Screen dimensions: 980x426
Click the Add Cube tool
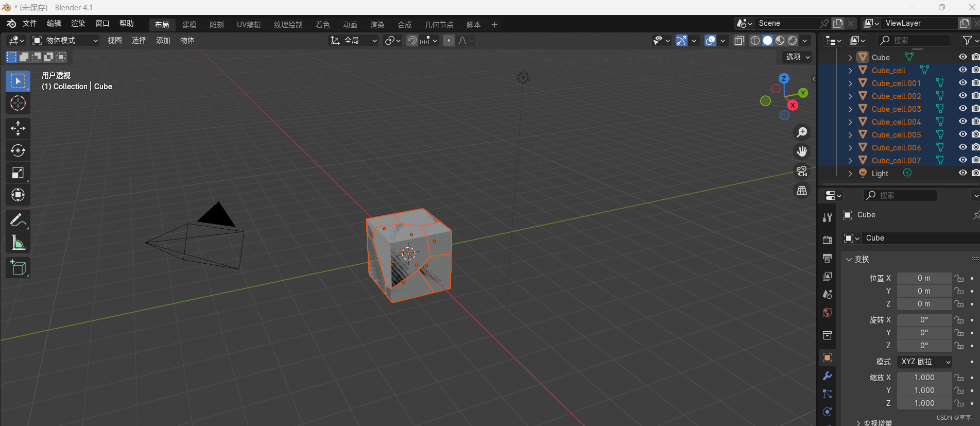(18, 268)
